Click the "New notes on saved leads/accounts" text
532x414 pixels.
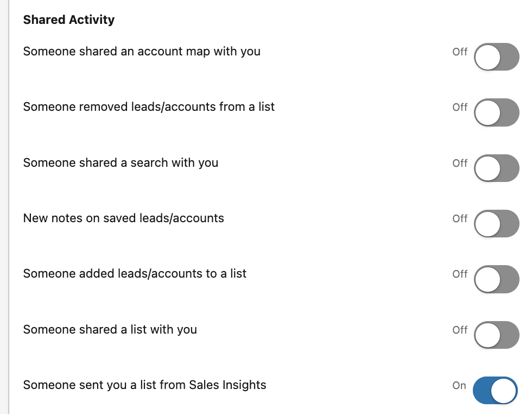click(x=123, y=218)
